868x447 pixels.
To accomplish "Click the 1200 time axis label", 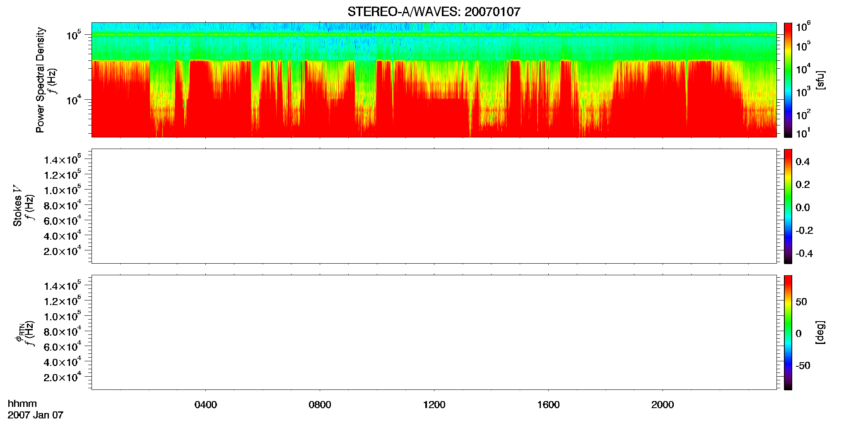I will coord(434,405).
